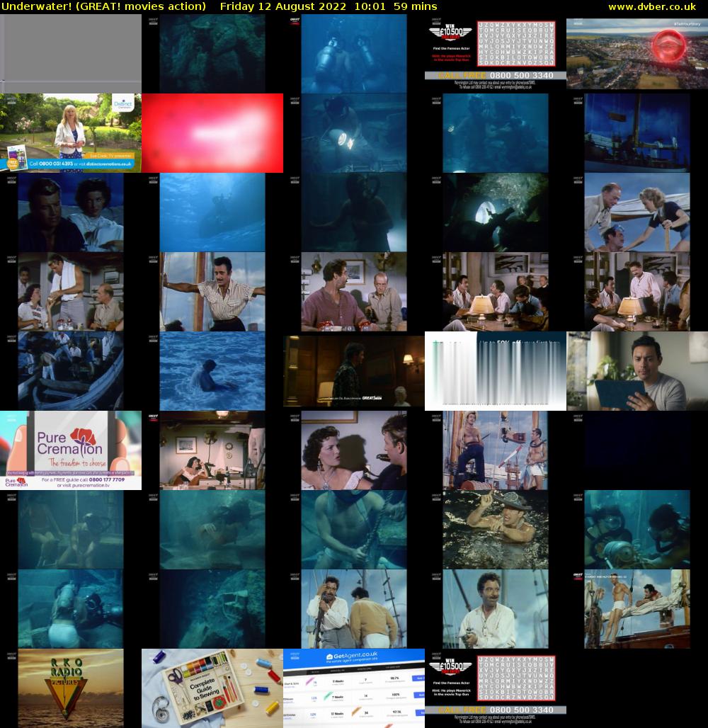Viewport: 708px width, 728px height.
Task: Open the frame of people in rowboats
Action: (71, 371)
